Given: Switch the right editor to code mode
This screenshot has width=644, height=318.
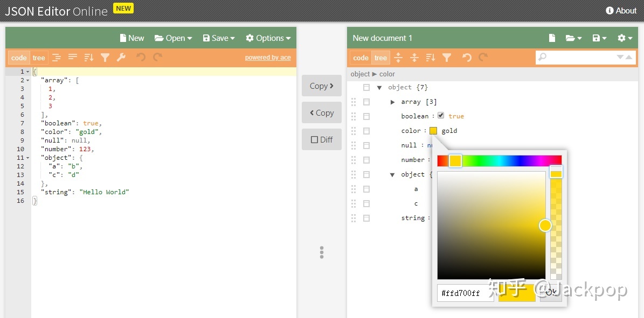Looking at the screenshot, I should click(x=361, y=58).
